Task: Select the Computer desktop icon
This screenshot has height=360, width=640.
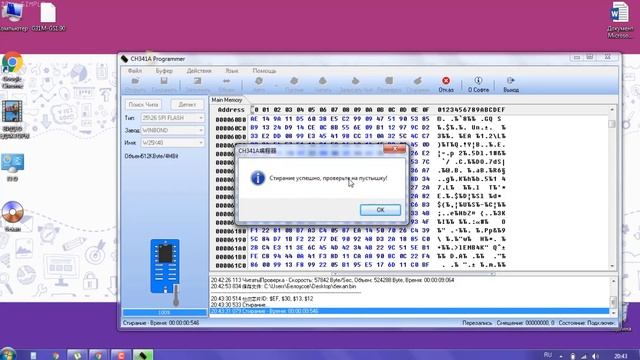Action: (x=12, y=16)
